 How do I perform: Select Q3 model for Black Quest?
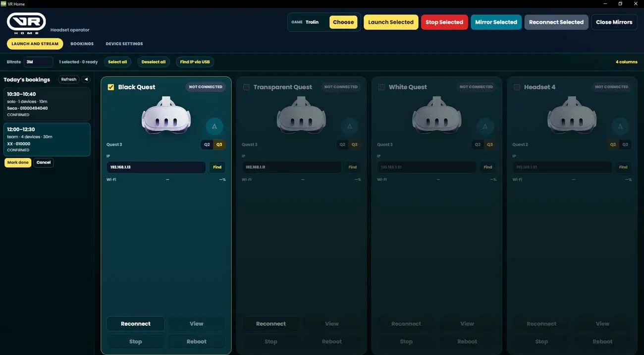click(x=219, y=145)
